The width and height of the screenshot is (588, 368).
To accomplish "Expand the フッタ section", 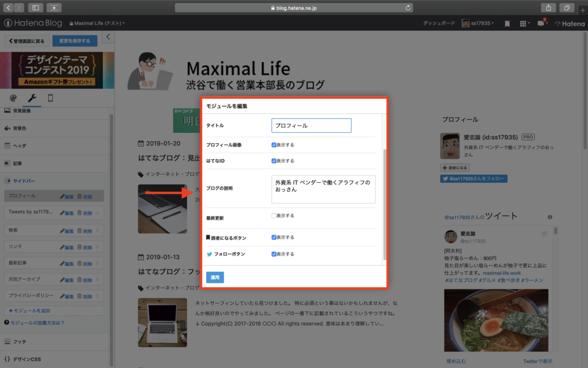I will coord(55,342).
